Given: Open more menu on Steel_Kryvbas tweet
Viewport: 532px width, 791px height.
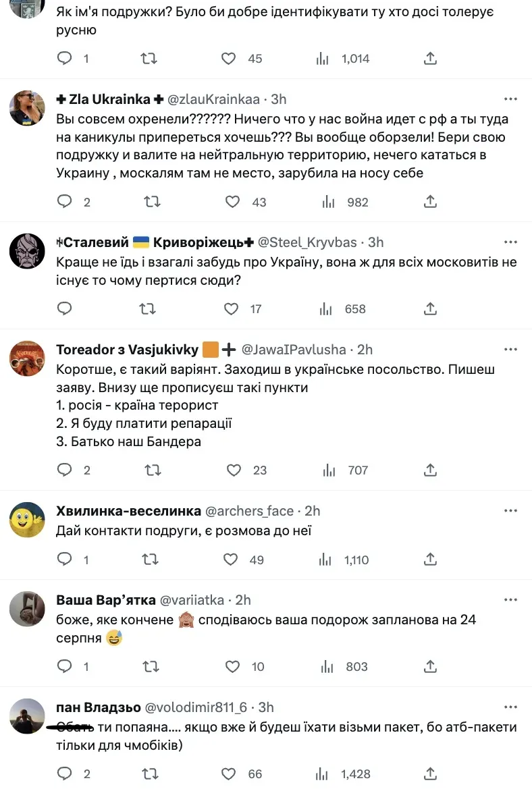Looking at the screenshot, I should [512, 242].
